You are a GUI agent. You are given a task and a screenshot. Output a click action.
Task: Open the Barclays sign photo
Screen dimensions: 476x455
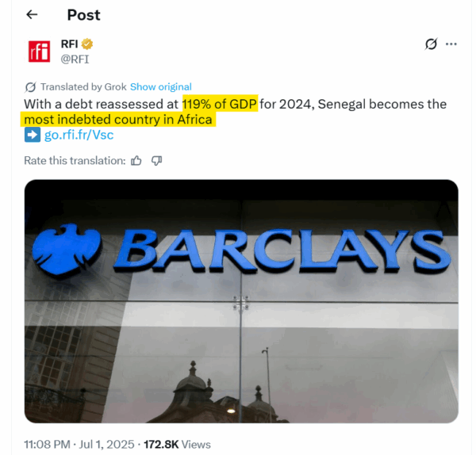pyautogui.click(x=241, y=301)
